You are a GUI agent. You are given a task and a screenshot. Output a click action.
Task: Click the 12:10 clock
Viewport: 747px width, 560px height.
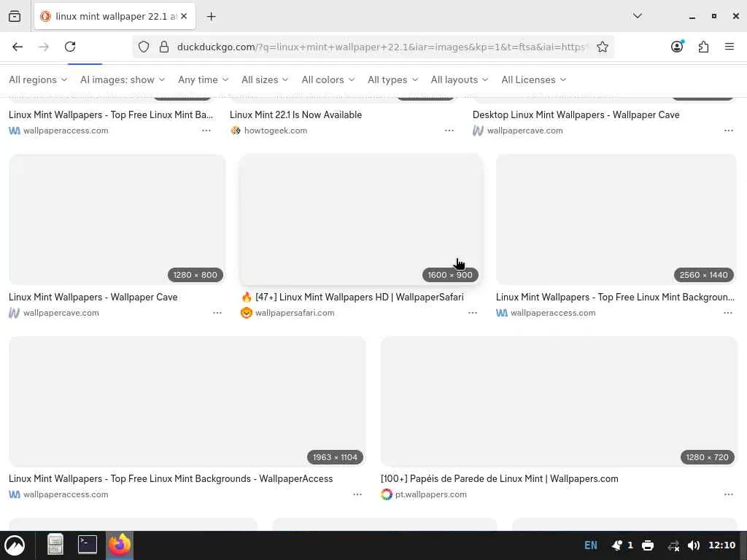pos(721,545)
